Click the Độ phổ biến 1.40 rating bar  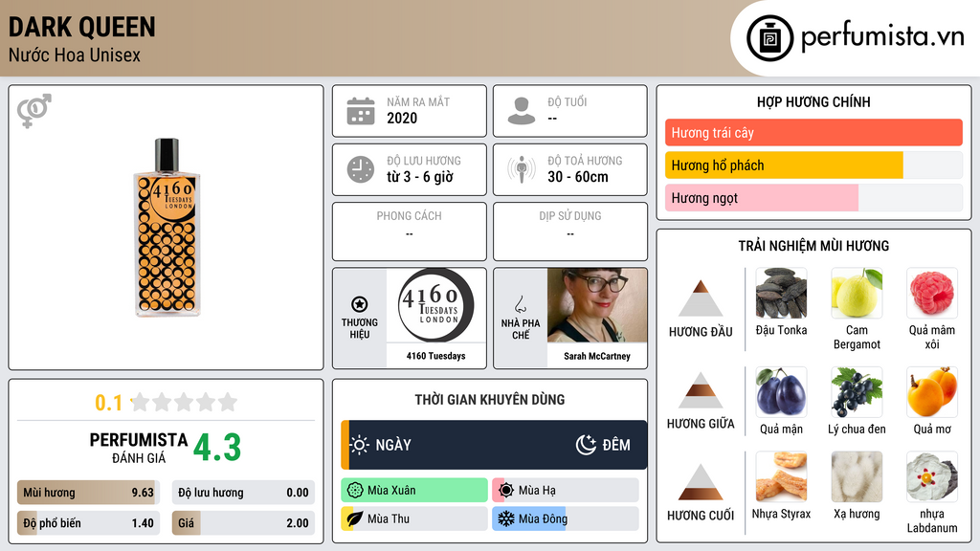88,523
